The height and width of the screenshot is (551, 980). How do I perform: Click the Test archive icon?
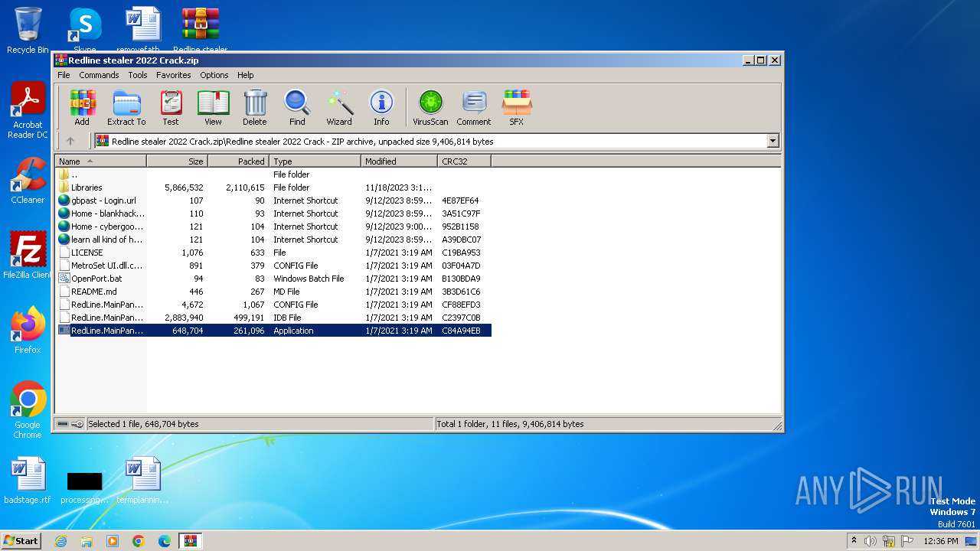click(171, 107)
